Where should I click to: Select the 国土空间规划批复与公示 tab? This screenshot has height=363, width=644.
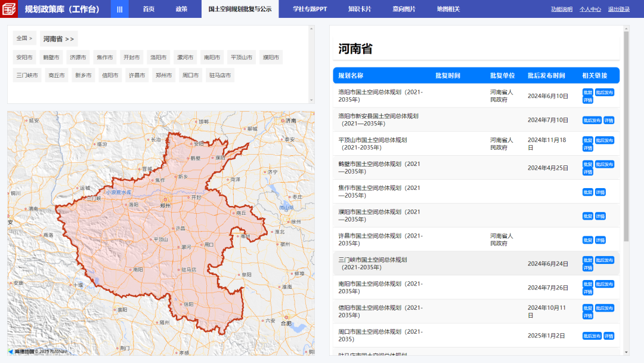point(240,9)
